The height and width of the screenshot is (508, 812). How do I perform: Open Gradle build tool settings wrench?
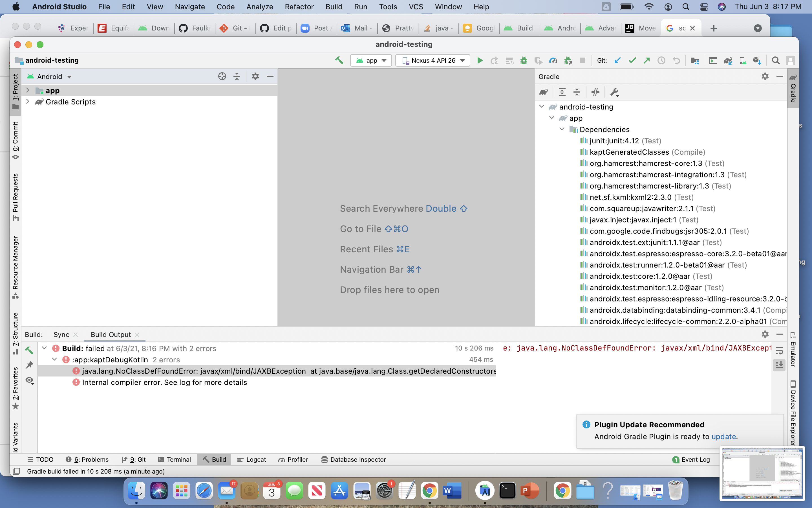[x=614, y=92]
